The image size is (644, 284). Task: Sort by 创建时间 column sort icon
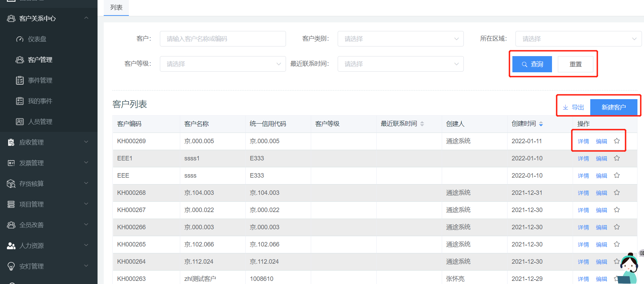tap(541, 124)
